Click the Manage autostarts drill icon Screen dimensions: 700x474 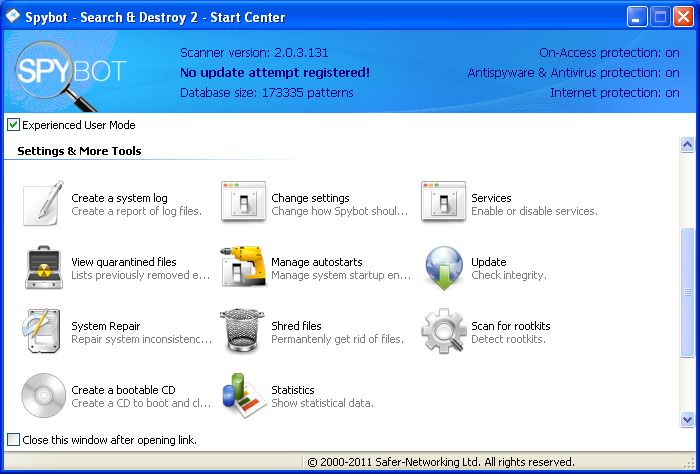click(x=243, y=268)
